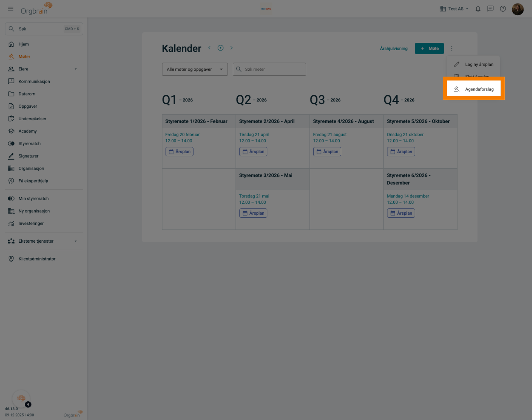Image resolution: width=532 pixels, height=420 pixels.
Task: Click Årsplan button for Styremøte 1/2026
Action: click(x=180, y=152)
